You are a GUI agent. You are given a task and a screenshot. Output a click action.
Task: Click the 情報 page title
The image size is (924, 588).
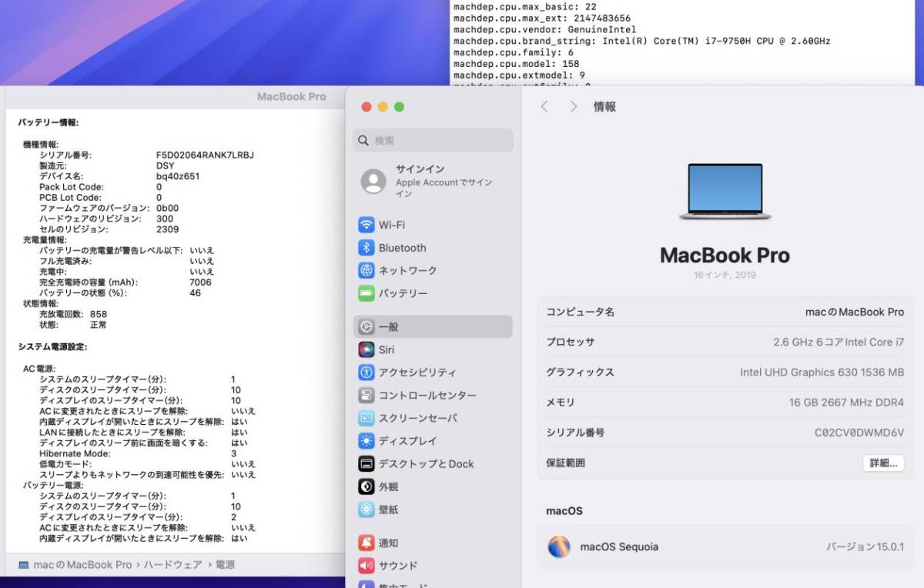604,107
